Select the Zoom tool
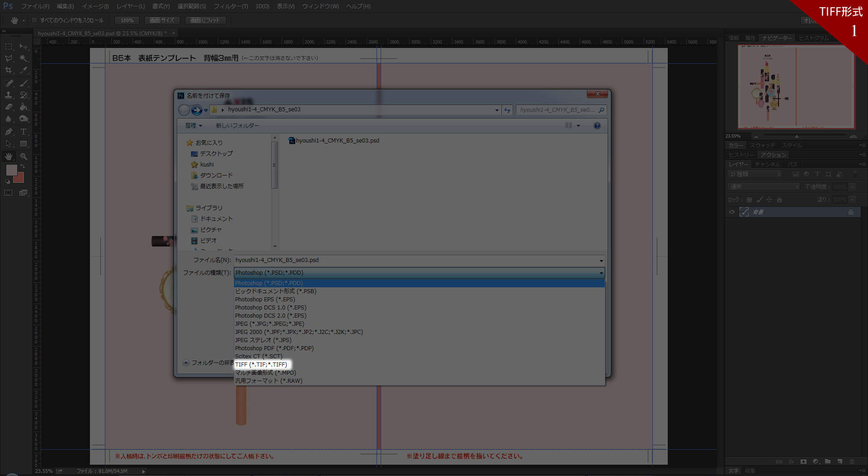 coord(24,156)
